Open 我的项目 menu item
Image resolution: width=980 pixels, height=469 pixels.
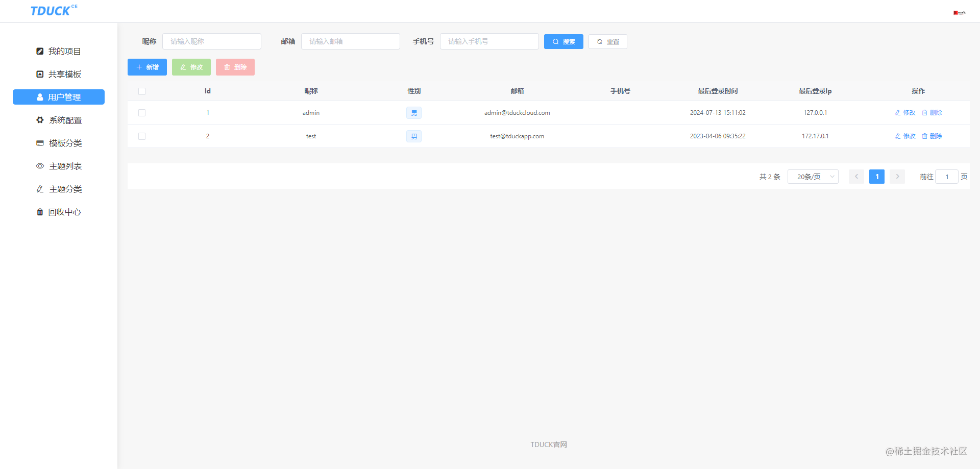59,51
